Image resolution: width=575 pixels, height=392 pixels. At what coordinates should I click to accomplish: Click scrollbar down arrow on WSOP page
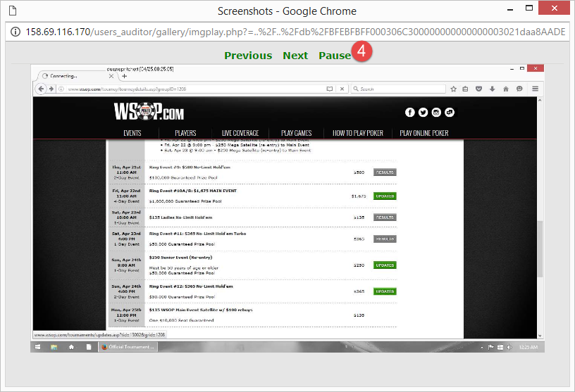(x=540, y=336)
